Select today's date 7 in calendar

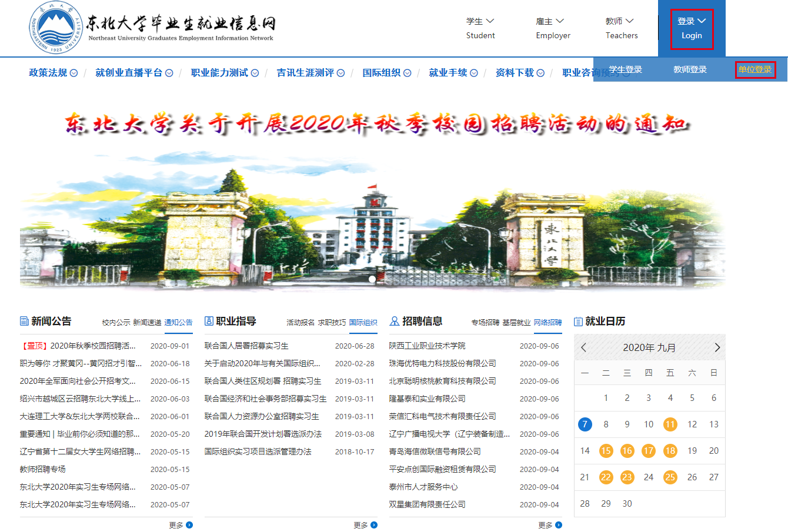585,424
